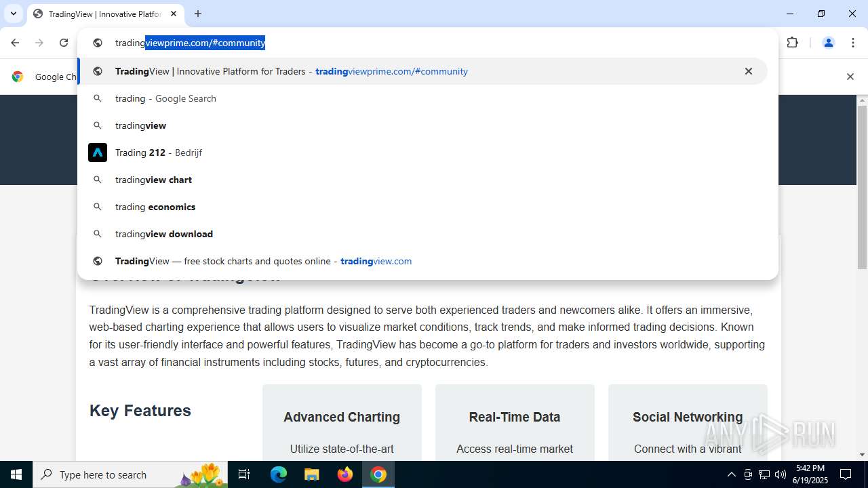Select 'trading economics' suggestion

tap(422, 207)
